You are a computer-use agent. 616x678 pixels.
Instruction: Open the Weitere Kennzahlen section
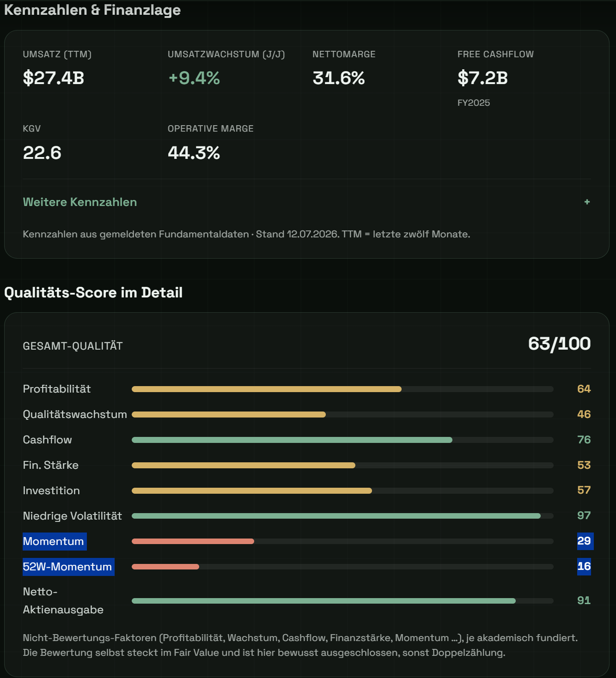click(x=306, y=202)
